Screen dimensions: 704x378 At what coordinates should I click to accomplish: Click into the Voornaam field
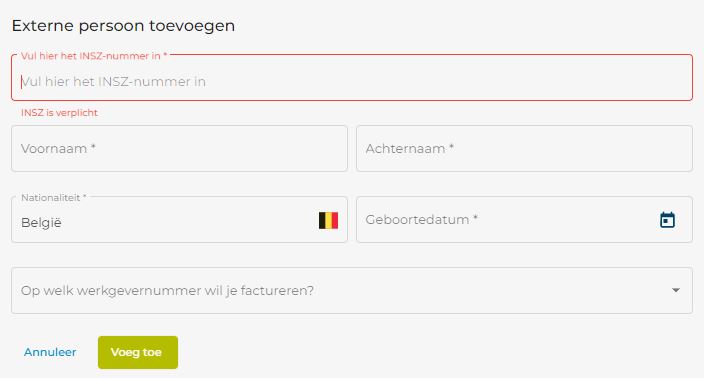tap(179, 149)
